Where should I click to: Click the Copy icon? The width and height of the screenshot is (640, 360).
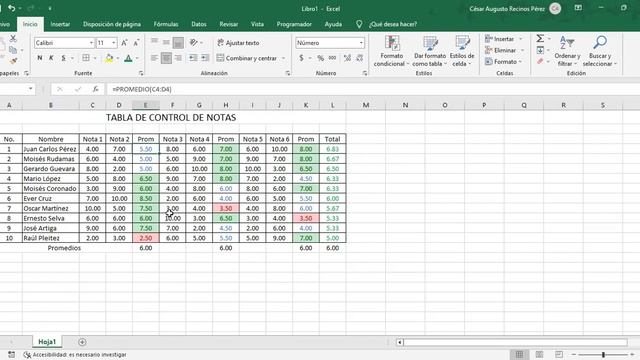[13, 50]
